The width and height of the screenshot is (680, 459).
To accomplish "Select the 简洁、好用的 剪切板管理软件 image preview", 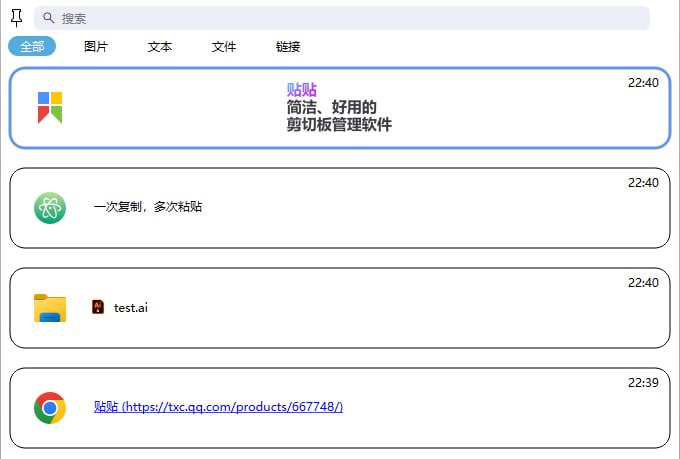I will 338,108.
